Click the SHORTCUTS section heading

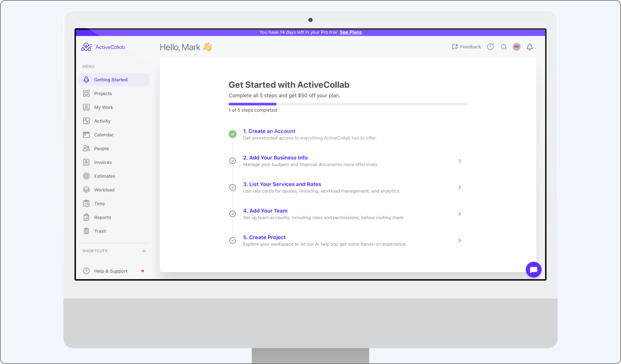[95, 251]
